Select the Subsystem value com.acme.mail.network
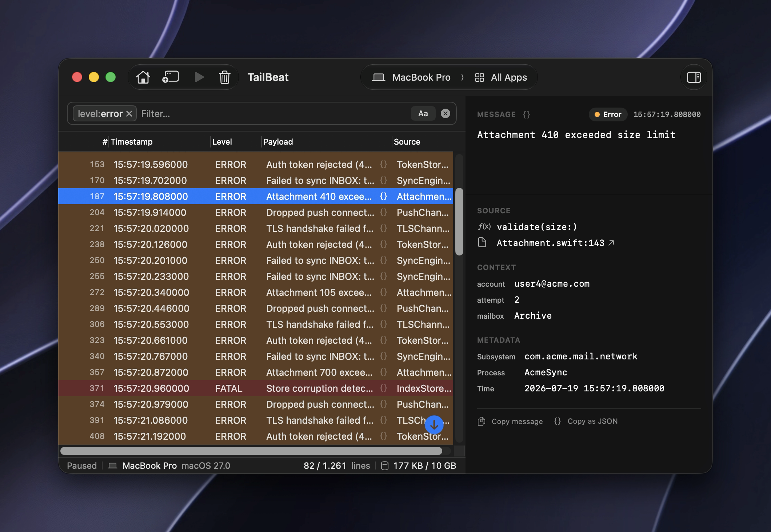The height and width of the screenshot is (532, 771). (581, 356)
